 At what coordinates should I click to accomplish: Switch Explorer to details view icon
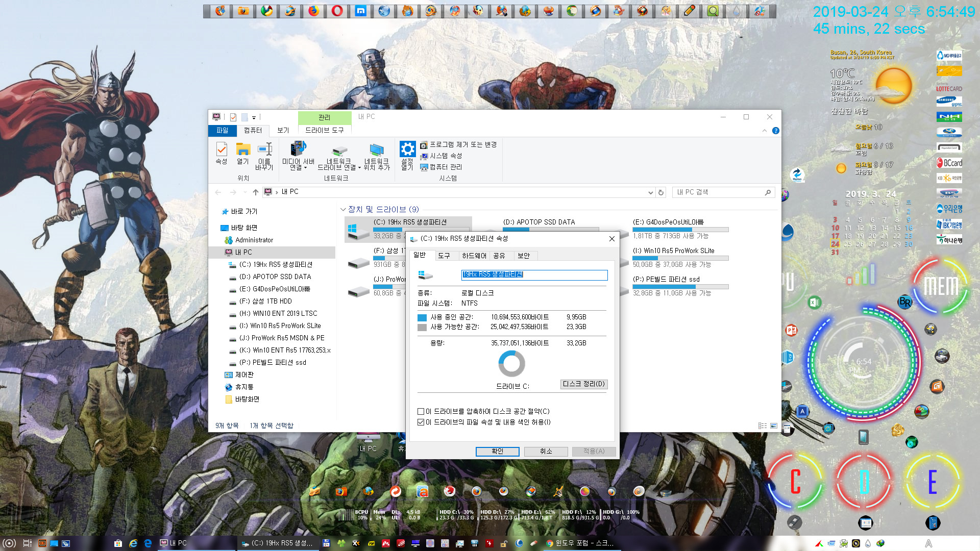[x=763, y=426]
